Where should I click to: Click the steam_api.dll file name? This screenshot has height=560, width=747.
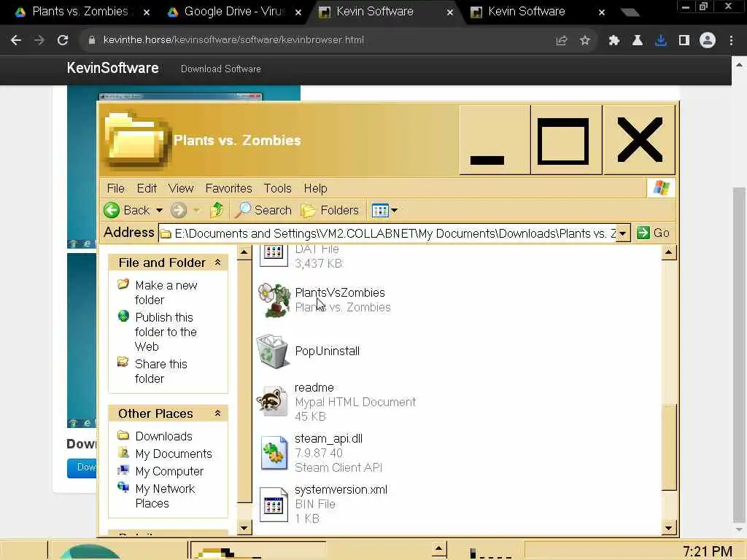click(328, 438)
